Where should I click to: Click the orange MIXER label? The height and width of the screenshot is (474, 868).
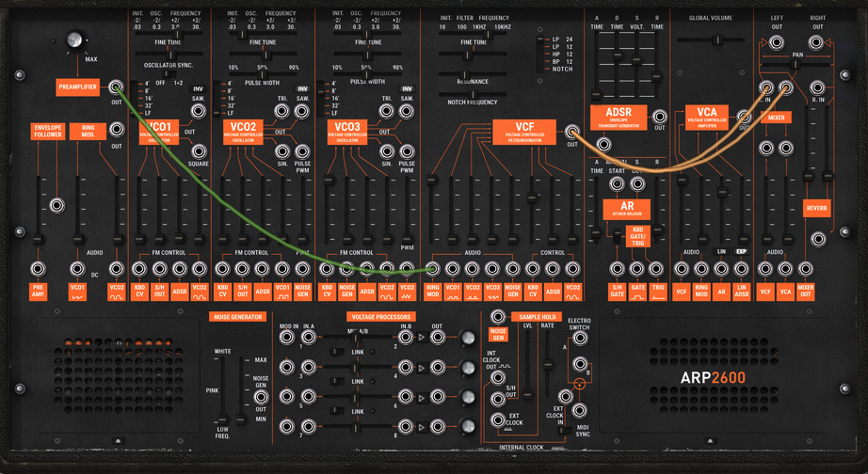[x=776, y=118]
